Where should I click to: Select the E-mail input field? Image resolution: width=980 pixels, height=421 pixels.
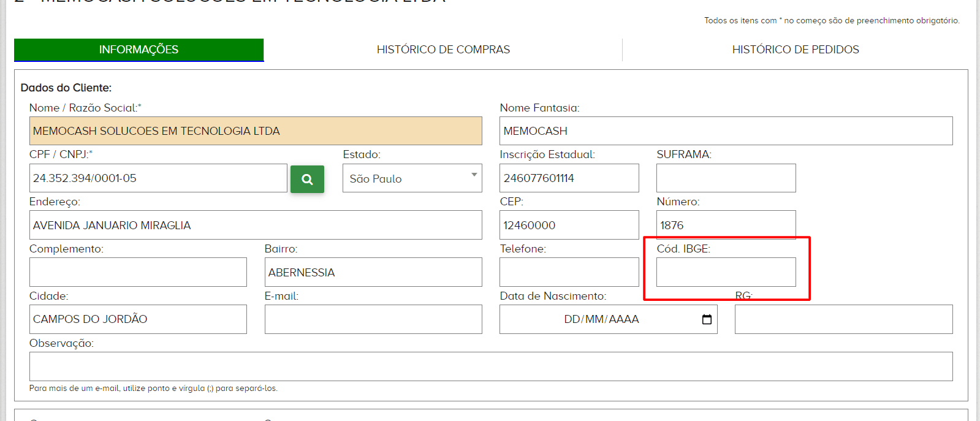373,319
